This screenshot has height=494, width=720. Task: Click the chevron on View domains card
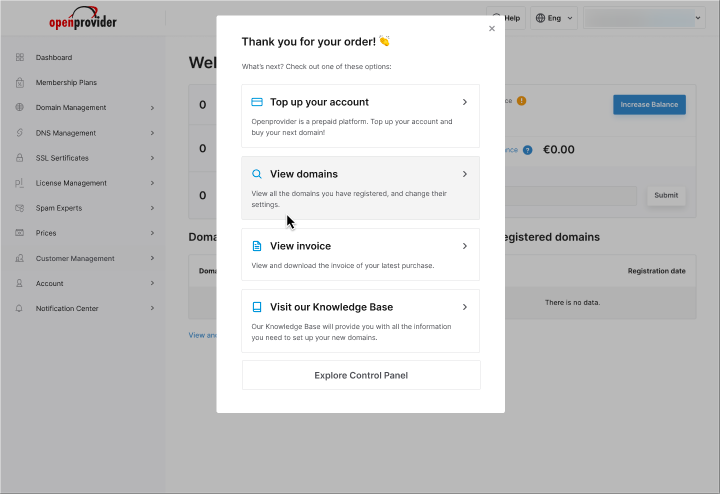(465, 174)
